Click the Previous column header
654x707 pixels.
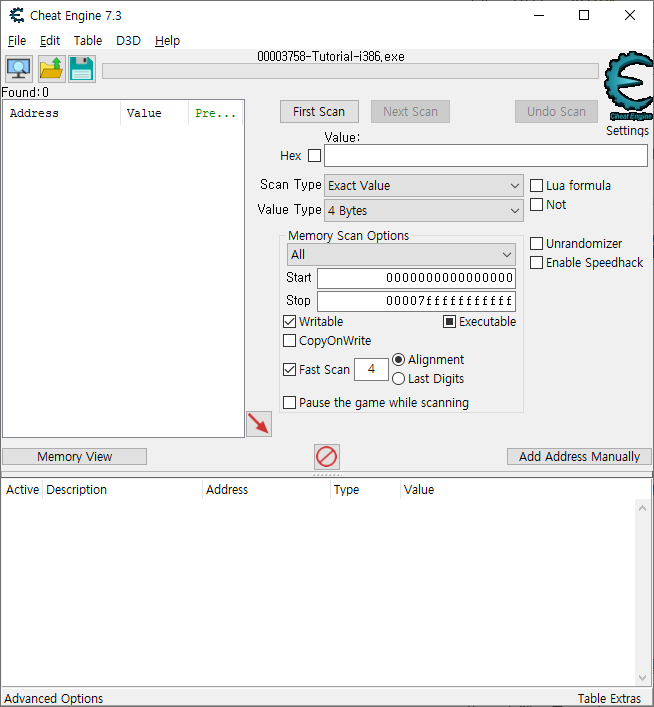tap(216, 113)
